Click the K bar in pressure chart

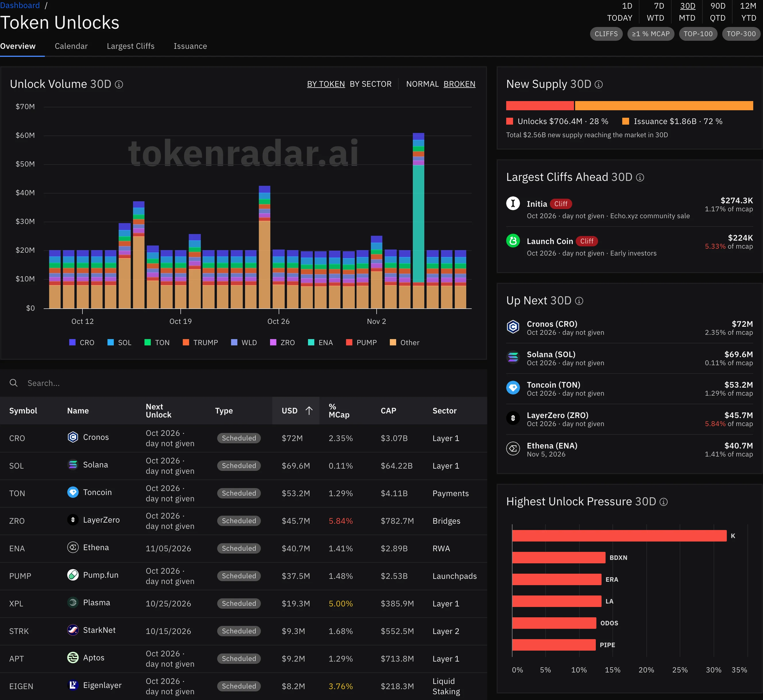point(619,535)
